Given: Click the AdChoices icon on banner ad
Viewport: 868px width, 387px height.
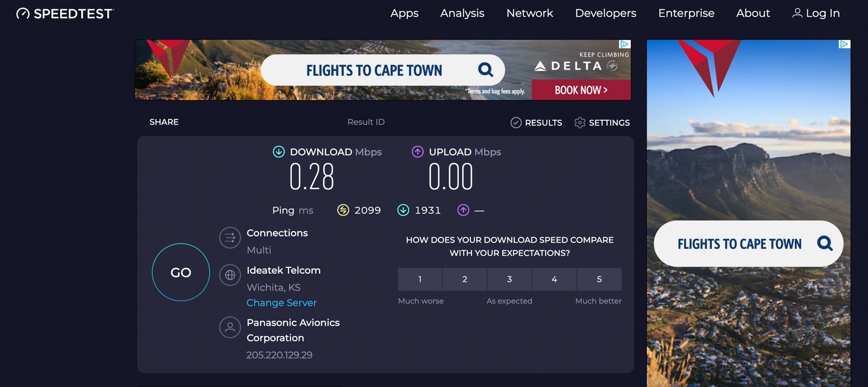Looking at the screenshot, I should 624,44.
